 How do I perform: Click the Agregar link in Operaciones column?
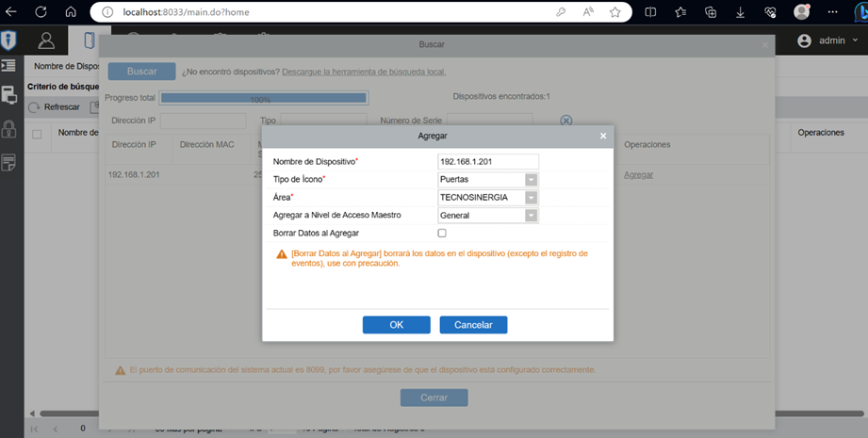(638, 174)
